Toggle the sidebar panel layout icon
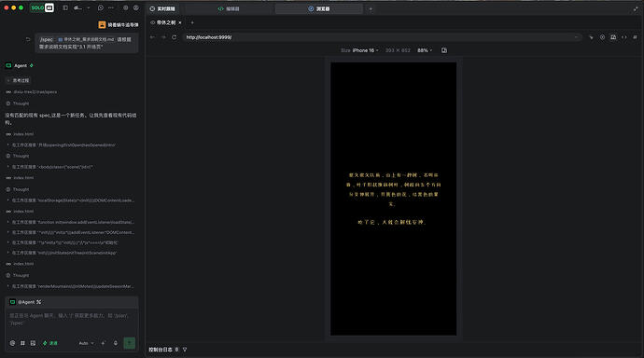This screenshot has width=644, height=358. point(65,7)
